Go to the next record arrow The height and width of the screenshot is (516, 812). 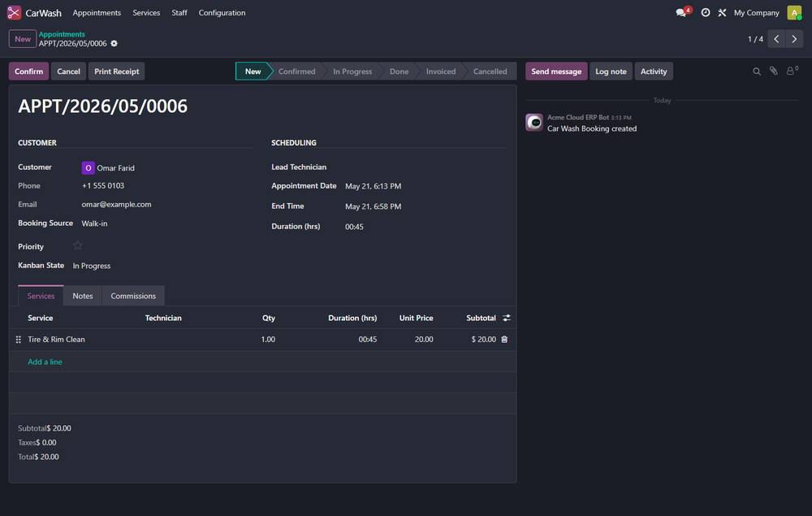794,39
